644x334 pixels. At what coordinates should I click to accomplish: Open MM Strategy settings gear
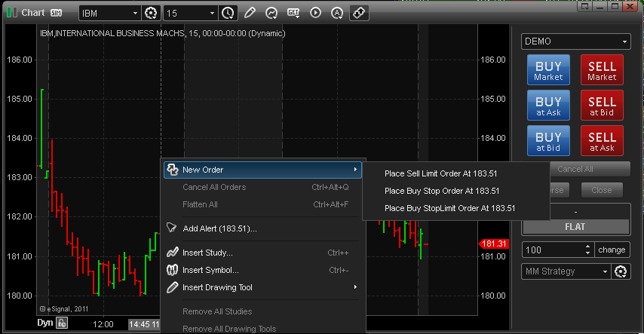(621, 271)
